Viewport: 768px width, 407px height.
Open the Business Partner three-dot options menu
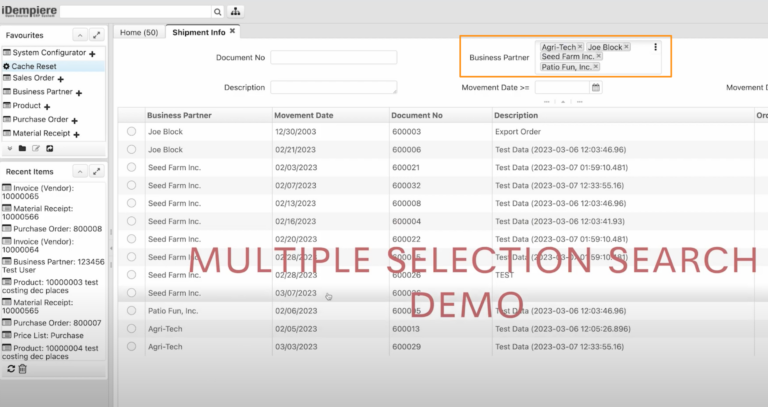[655, 47]
